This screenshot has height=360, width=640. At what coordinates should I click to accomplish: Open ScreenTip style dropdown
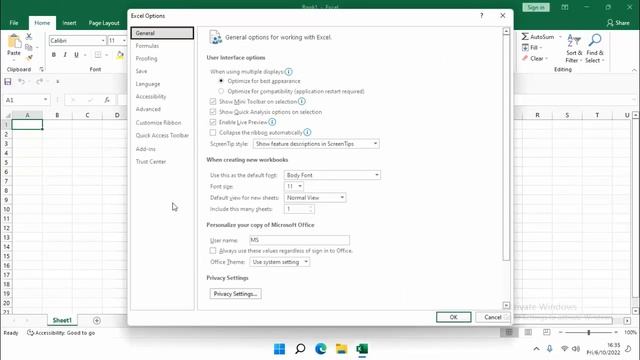[316, 144]
